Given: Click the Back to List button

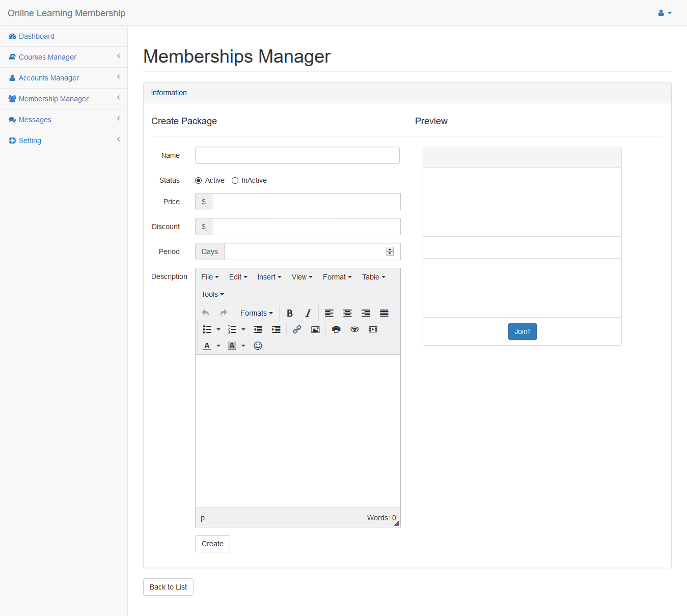Looking at the screenshot, I should click(168, 587).
